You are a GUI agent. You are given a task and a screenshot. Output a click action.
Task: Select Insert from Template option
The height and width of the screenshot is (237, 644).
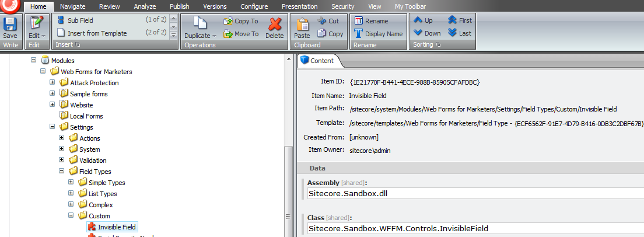[x=97, y=33]
